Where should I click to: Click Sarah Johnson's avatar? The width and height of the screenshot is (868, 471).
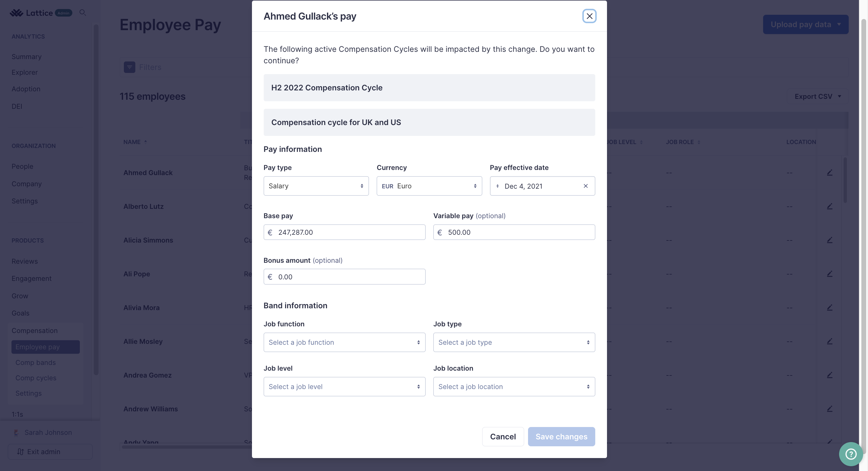point(16,433)
